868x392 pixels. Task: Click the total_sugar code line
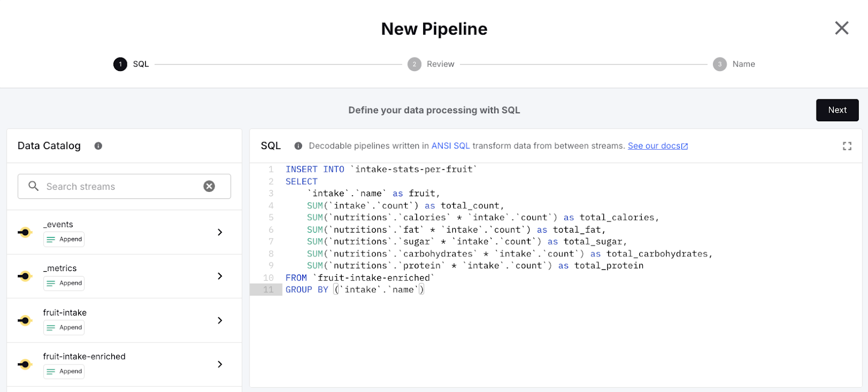pos(467,241)
